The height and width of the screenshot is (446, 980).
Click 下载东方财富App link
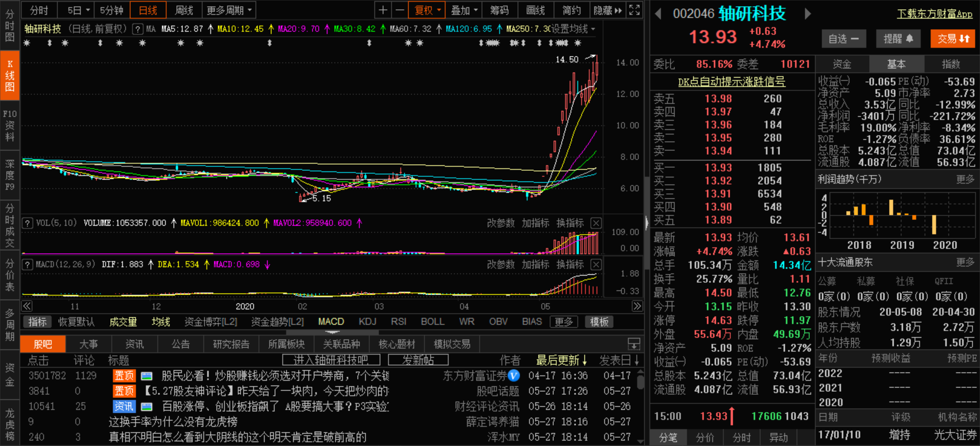pyautogui.click(x=935, y=14)
